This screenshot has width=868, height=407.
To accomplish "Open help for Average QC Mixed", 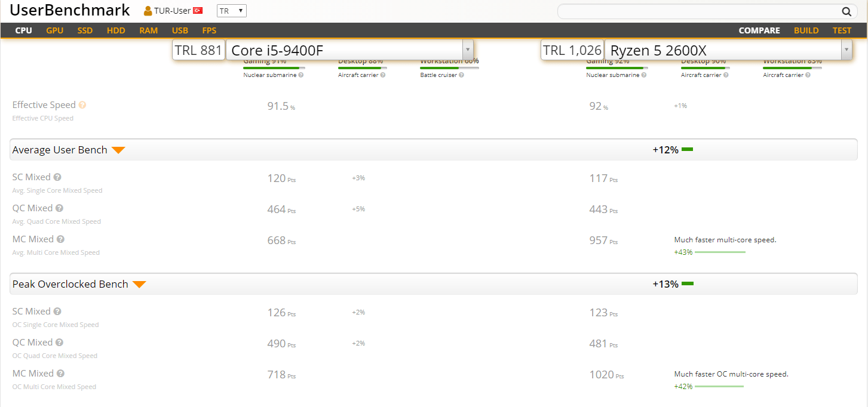I will click(59, 208).
